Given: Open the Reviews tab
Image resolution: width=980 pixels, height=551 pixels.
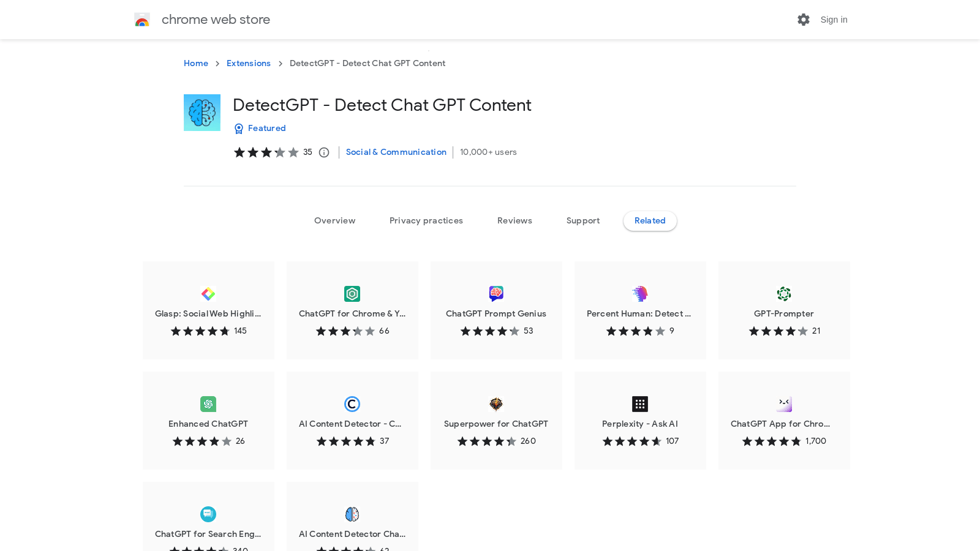Looking at the screenshot, I should 514,221.
